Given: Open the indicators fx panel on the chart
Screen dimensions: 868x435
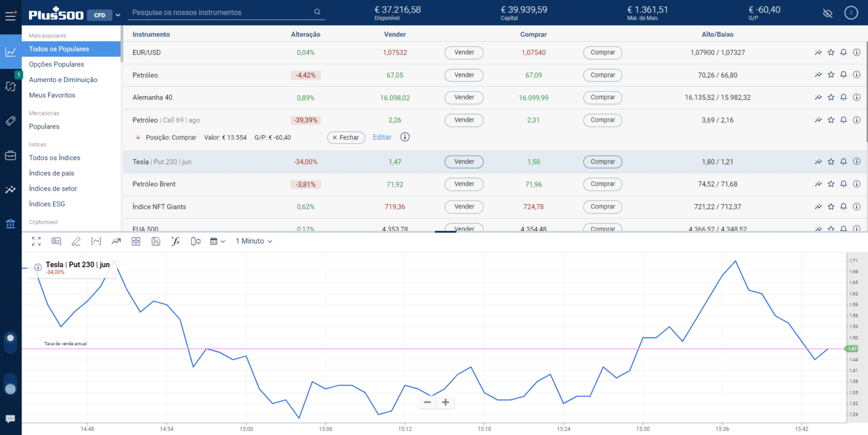Looking at the screenshot, I should (x=175, y=241).
